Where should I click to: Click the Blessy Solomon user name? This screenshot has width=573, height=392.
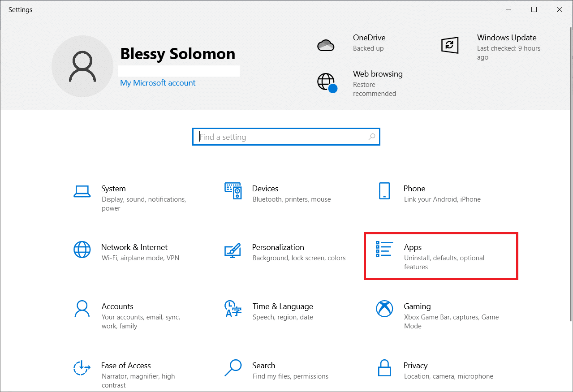178,54
